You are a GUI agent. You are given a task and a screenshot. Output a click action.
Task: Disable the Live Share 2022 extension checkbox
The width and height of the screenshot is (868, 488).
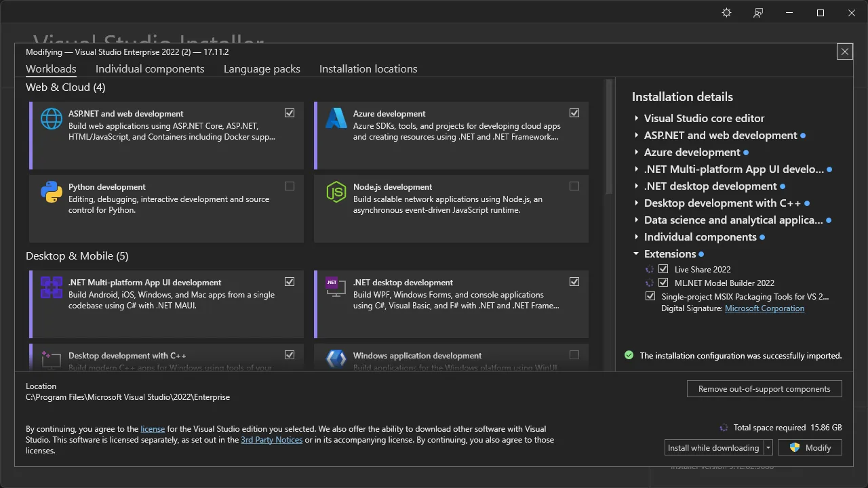tap(663, 268)
